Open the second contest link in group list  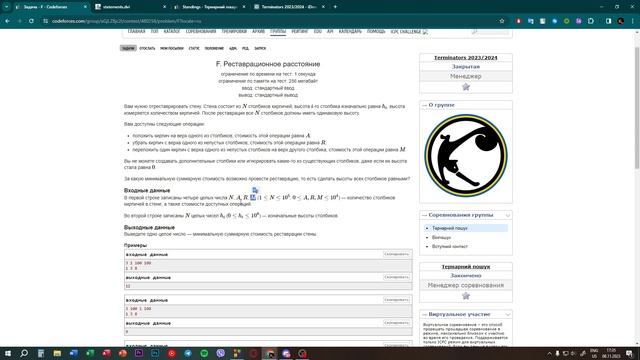(x=441, y=237)
